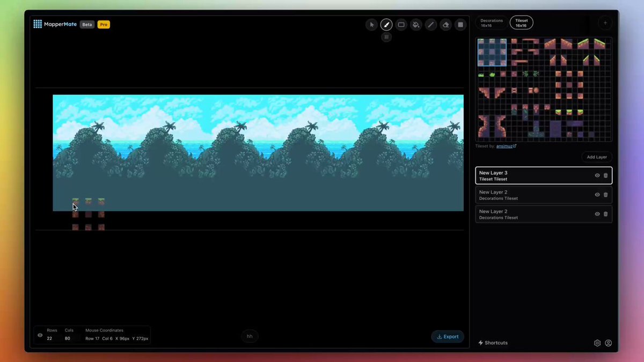
Task: Click the Export button
Action: coord(448,337)
